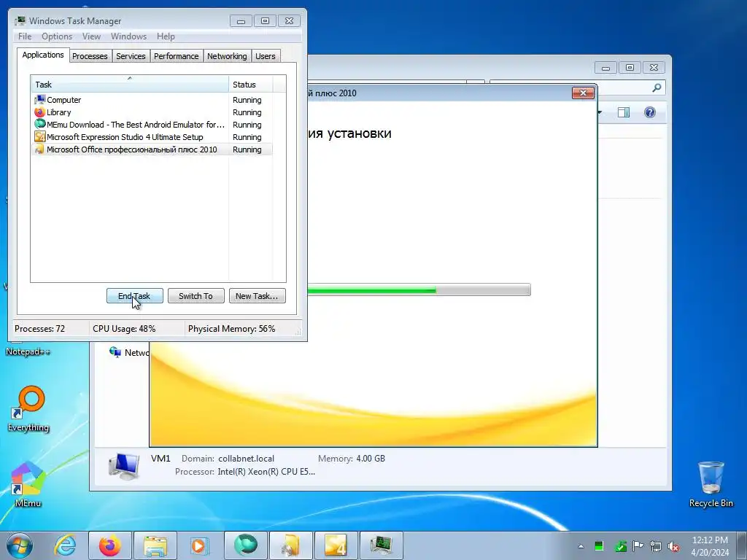
Task: Sort by the Task column header
Action: tap(130, 85)
